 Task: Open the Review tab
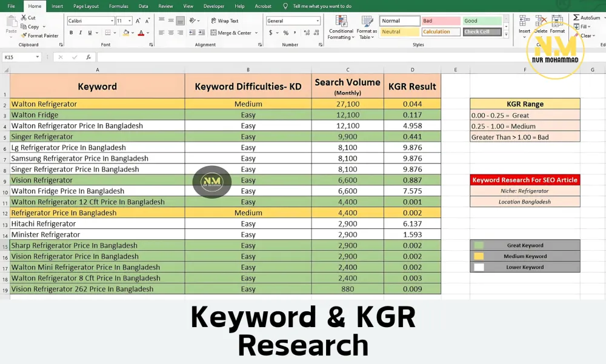[165, 6]
